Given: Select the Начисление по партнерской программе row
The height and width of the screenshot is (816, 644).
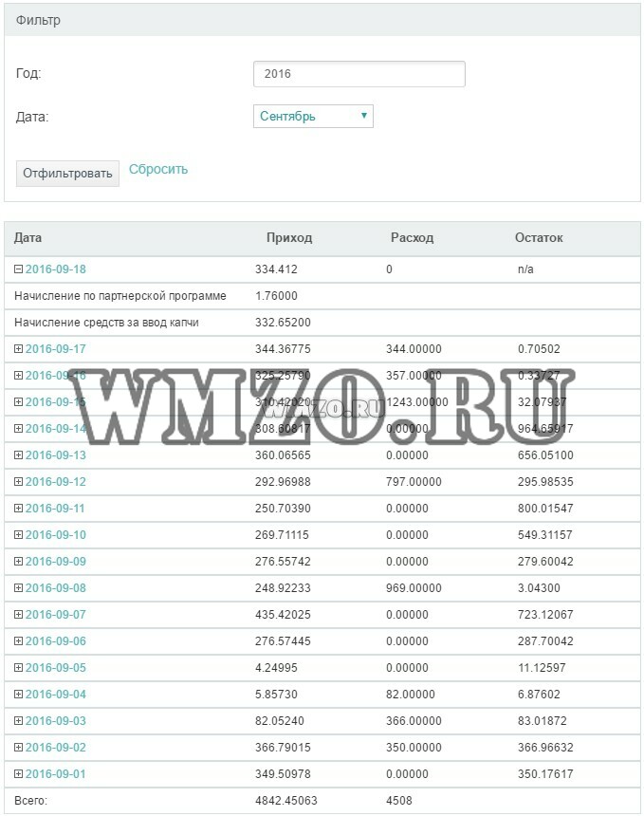Looking at the screenshot, I should (322, 296).
